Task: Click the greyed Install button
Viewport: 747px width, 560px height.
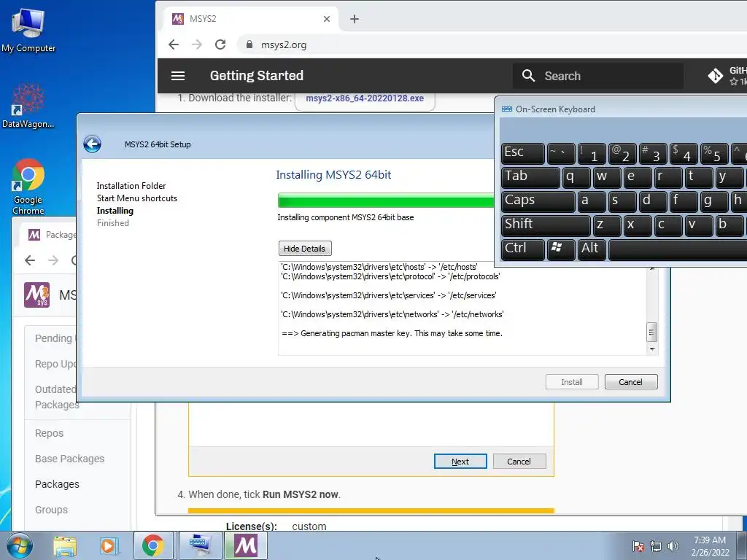Action: click(x=572, y=382)
